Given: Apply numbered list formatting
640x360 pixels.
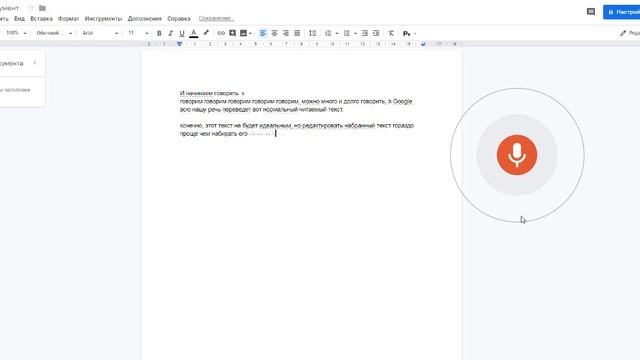Looking at the screenshot, I should (328, 33).
